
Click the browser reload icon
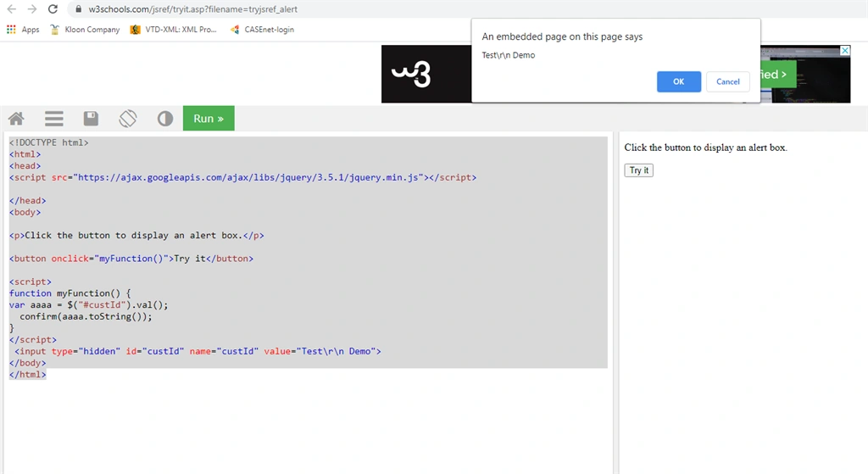coord(53,8)
